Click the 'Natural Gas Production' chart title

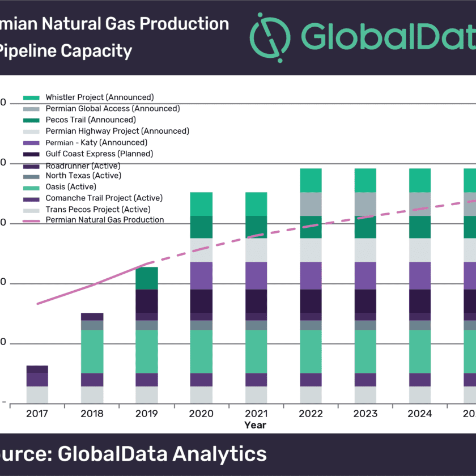pos(135,24)
